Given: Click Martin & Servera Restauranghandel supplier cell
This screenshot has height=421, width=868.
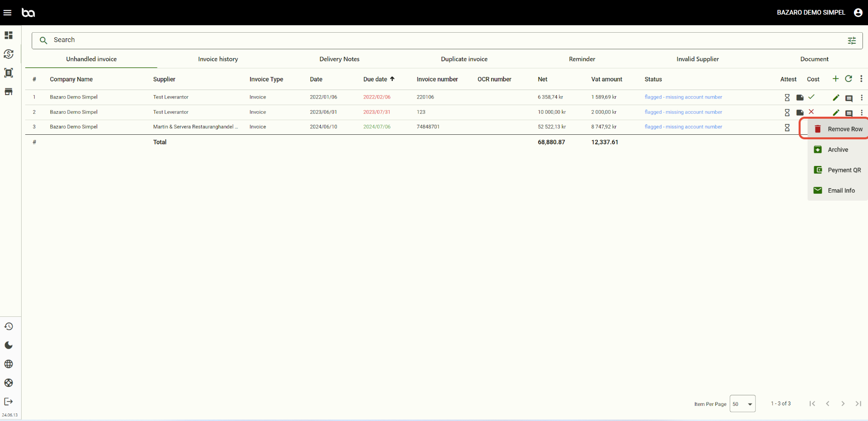Looking at the screenshot, I should (196, 127).
